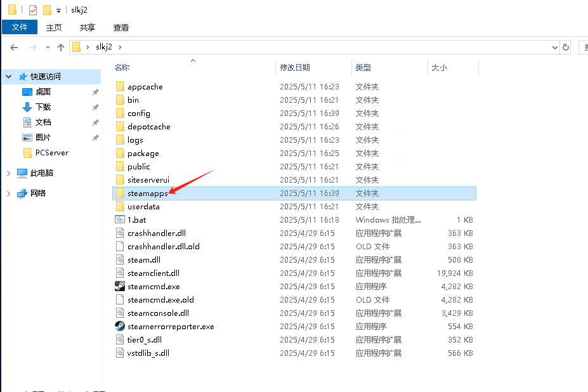Unpin 图片 using its pin icon
The image size is (588, 392).
96,138
